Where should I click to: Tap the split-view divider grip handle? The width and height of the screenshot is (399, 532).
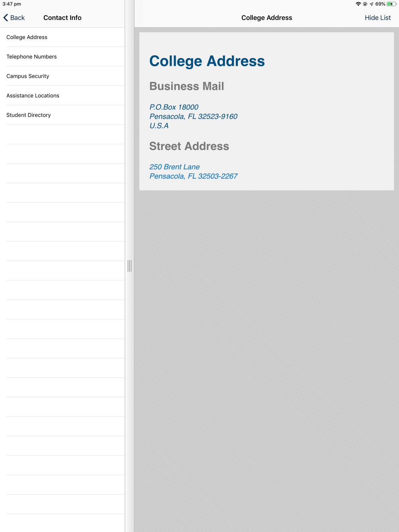130,266
